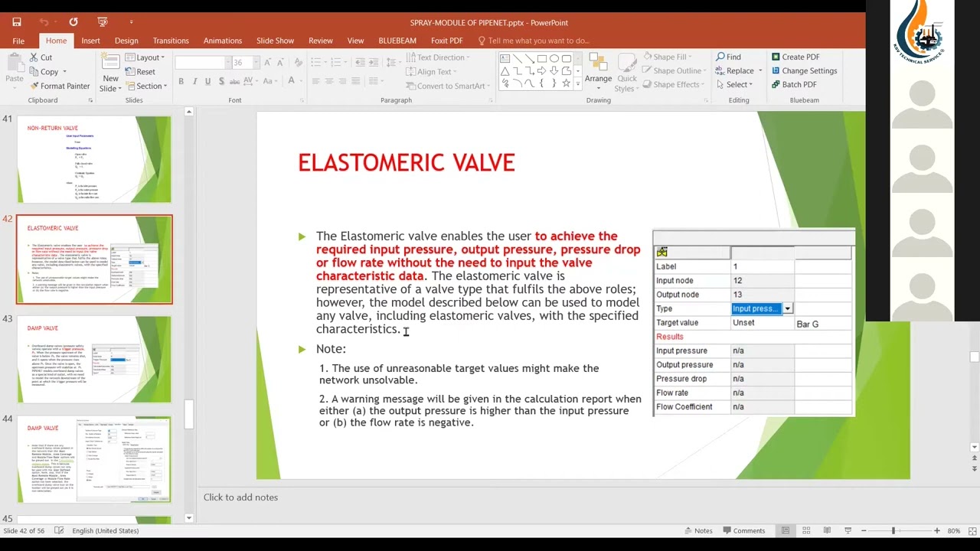Open the Copy dropdown arrow
The height and width of the screenshot is (551, 980).
coord(64,72)
